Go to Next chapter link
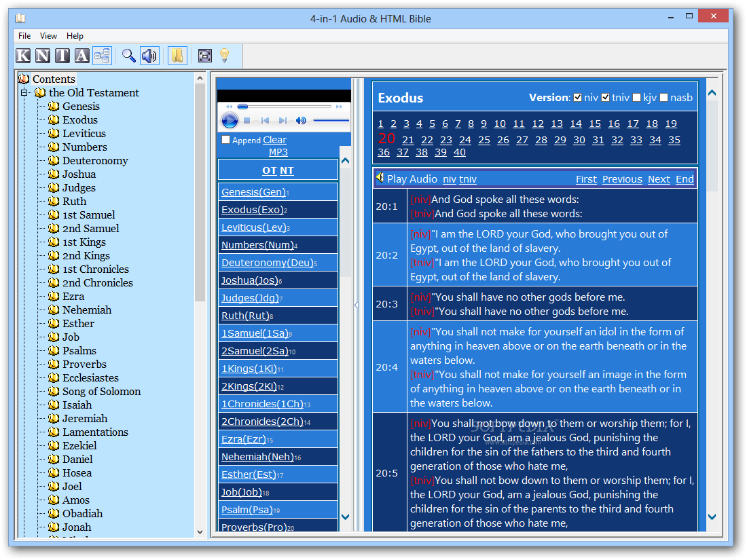 tap(659, 179)
